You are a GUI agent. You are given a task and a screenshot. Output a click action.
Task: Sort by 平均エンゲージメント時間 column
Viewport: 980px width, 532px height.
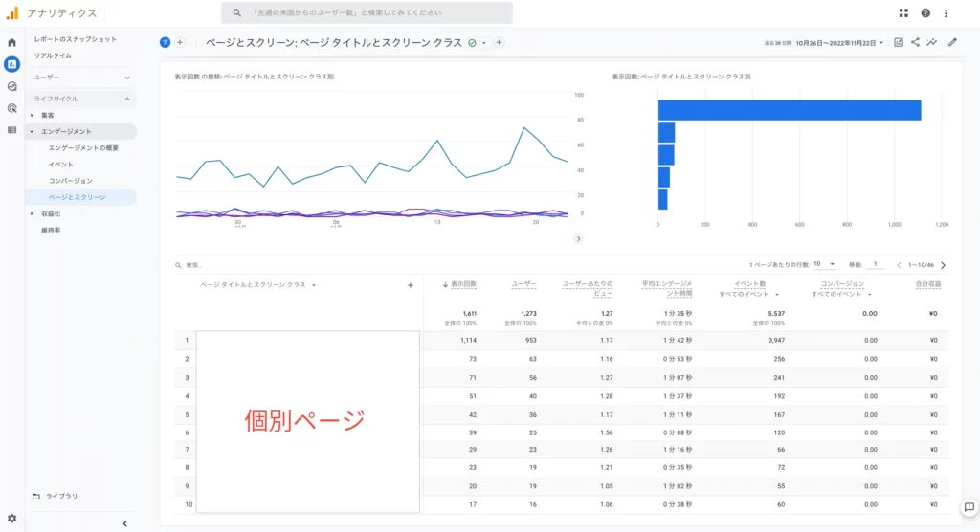click(667, 288)
